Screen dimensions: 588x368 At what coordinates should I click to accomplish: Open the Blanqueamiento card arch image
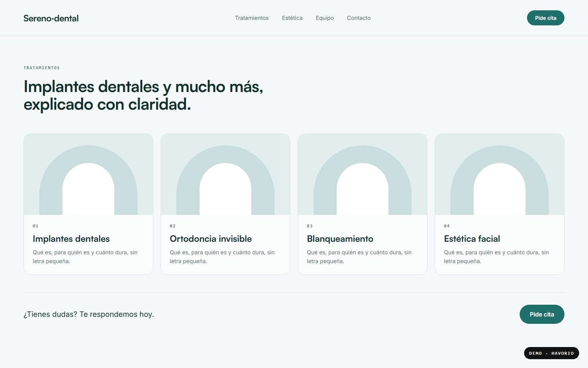click(x=362, y=174)
